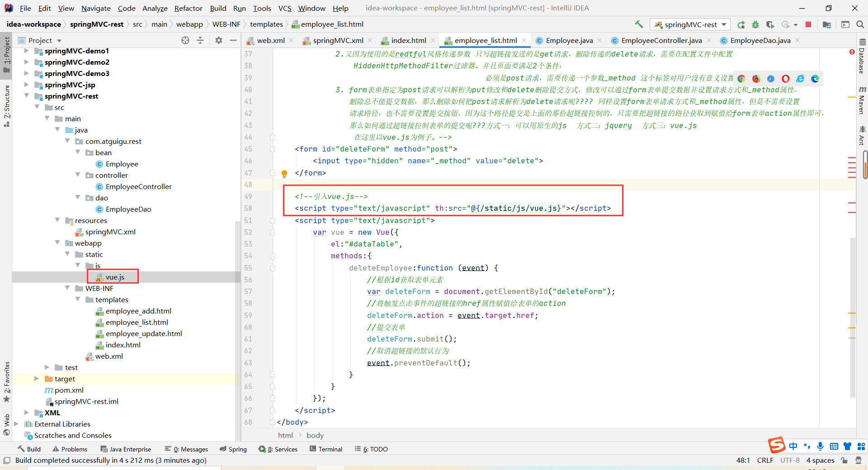Toggle the 1: Project tool window button
Screen dimensions: 868x470
tap(7, 55)
